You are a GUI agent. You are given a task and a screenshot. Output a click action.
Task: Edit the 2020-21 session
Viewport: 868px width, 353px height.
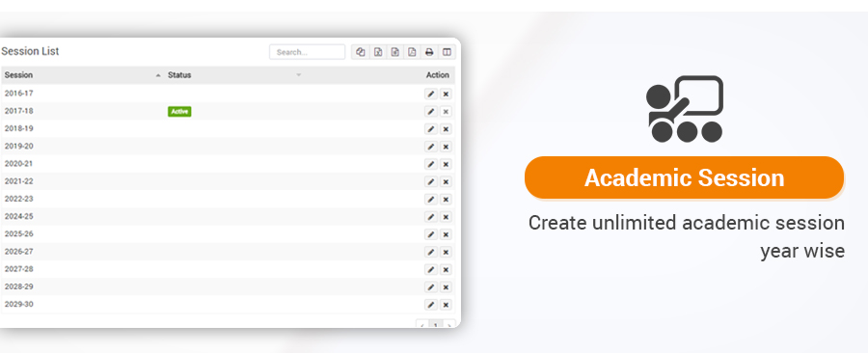click(431, 164)
